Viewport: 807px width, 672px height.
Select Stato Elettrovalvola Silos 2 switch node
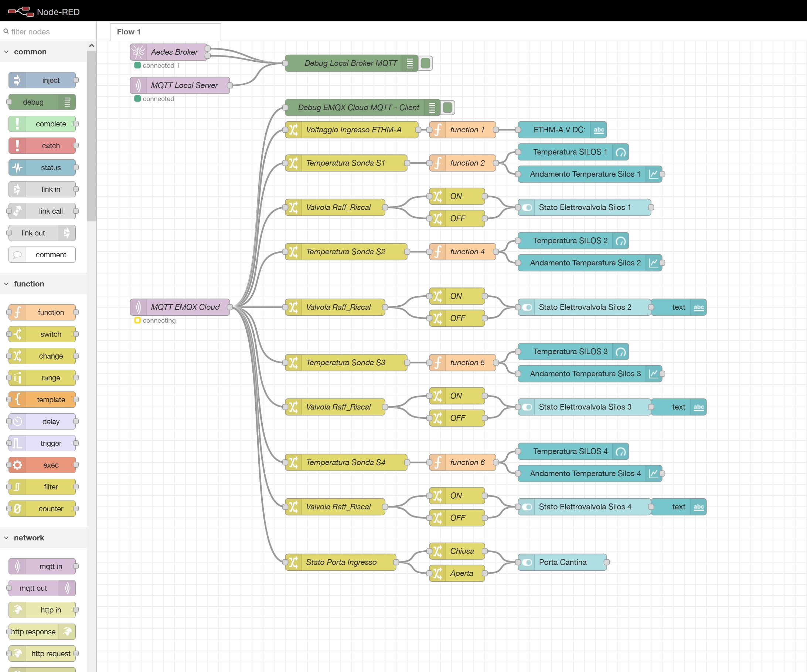585,307
